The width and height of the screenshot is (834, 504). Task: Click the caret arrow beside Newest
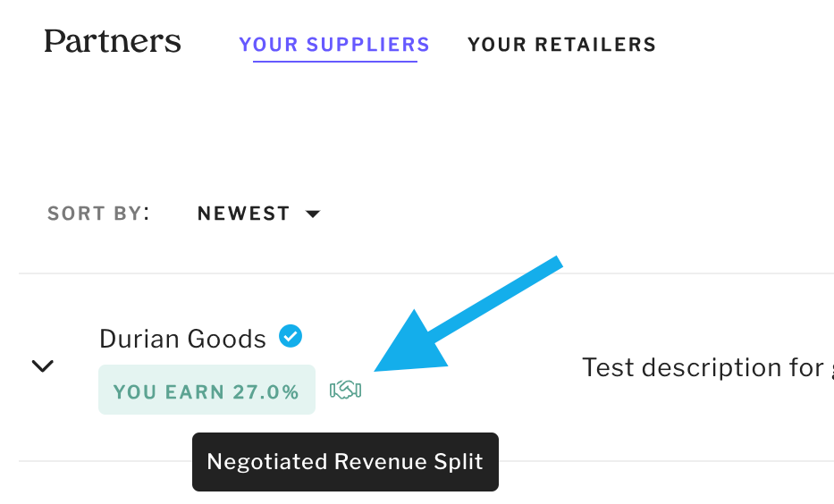click(312, 214)
